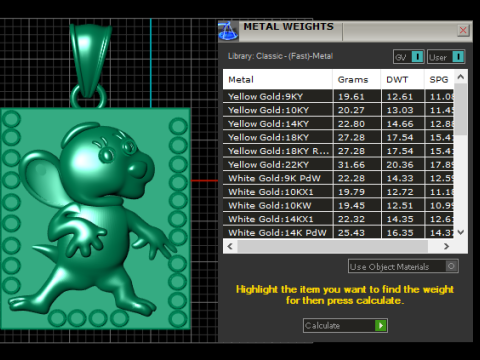Click the green Calculate play arrow

(381, 325)
